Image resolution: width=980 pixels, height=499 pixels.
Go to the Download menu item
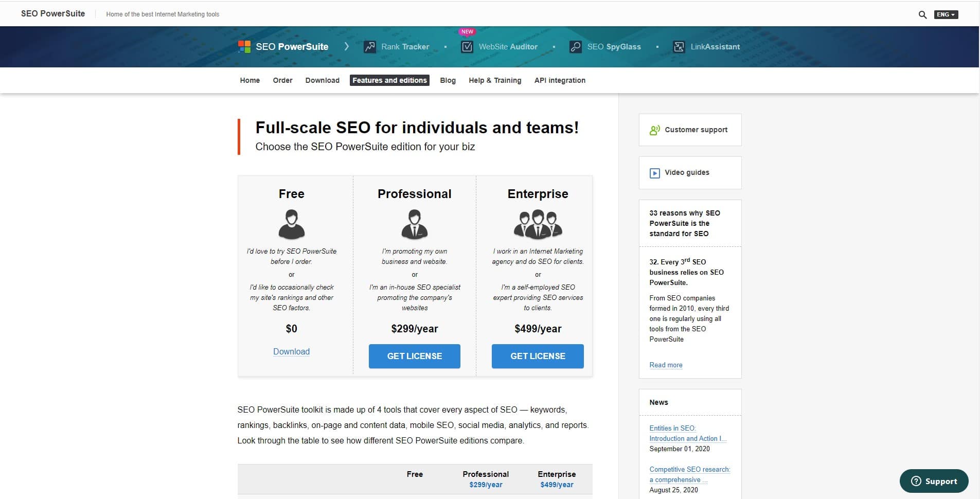pos(323,80)
